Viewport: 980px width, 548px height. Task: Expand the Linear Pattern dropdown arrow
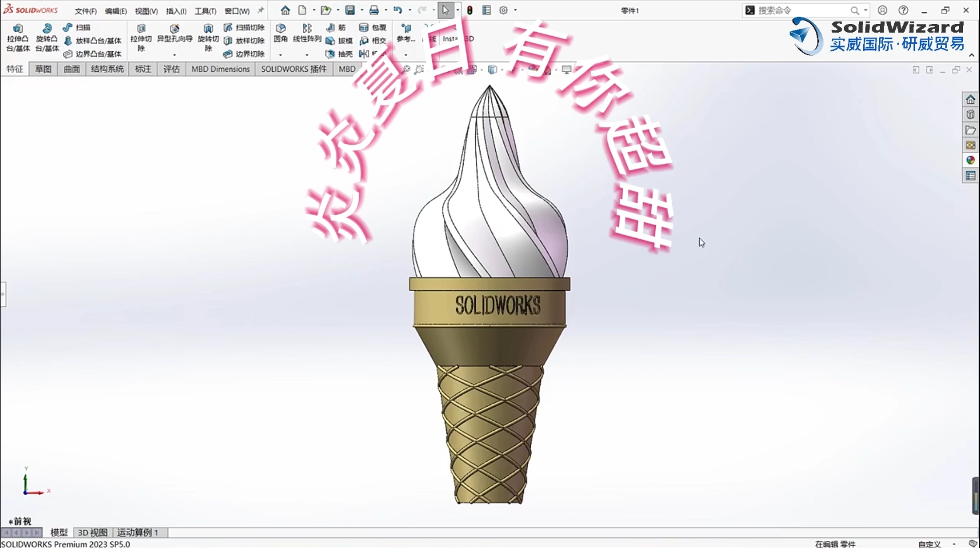[307, 55]
